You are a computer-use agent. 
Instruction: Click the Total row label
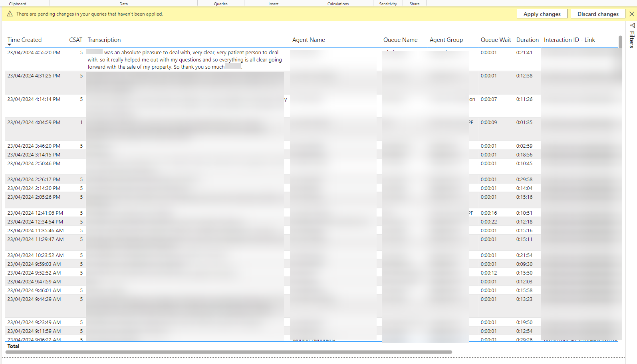point(13,346)
